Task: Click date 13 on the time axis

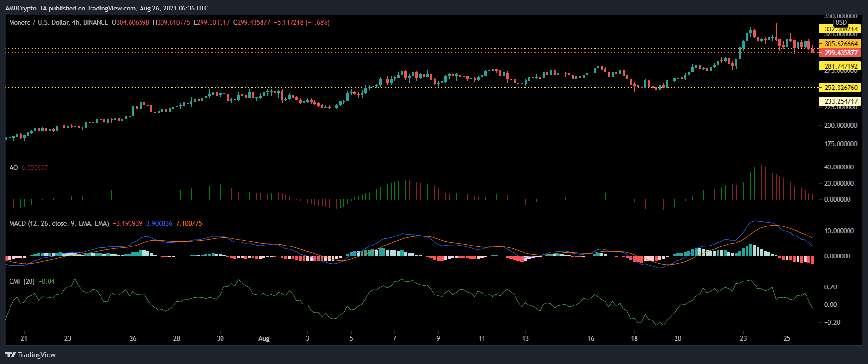Action: (525, 339)
